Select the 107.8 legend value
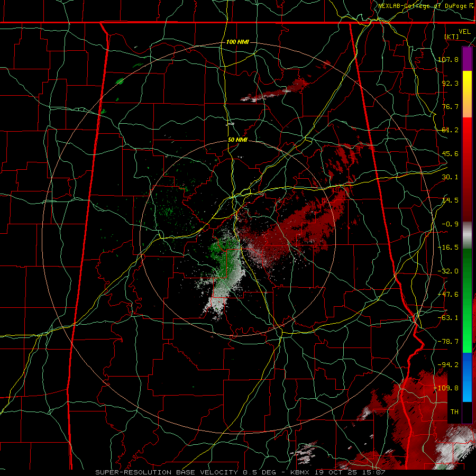The width and height of the screenshot is (476, 476). [x=448, y=59]
